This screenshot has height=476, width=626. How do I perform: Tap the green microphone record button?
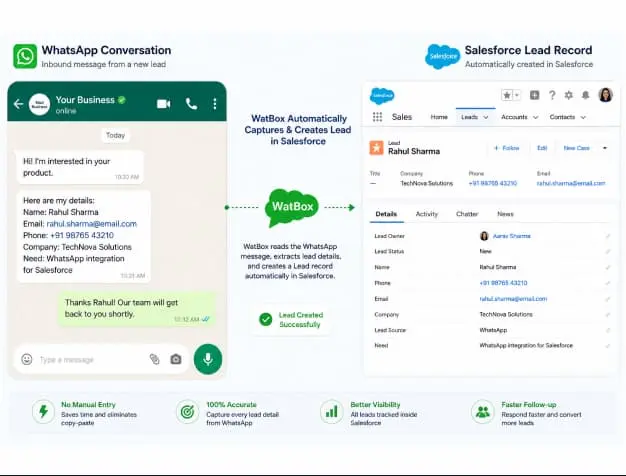coord(208,359)
